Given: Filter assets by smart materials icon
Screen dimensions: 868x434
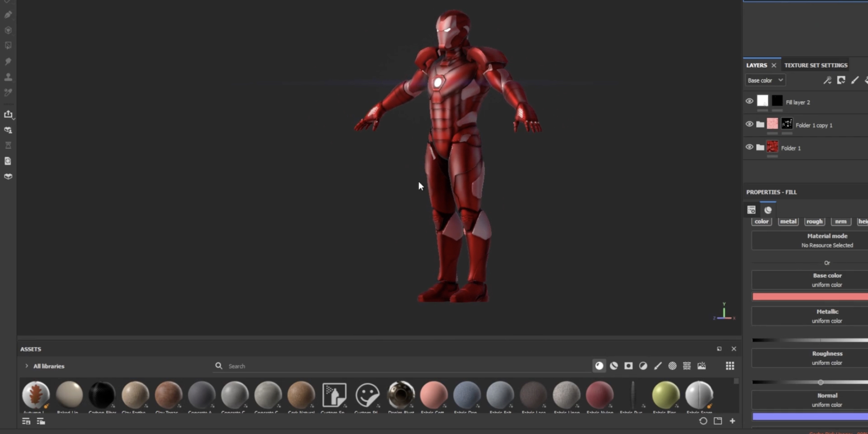Looking at the screenshot, I should (614, 366).
